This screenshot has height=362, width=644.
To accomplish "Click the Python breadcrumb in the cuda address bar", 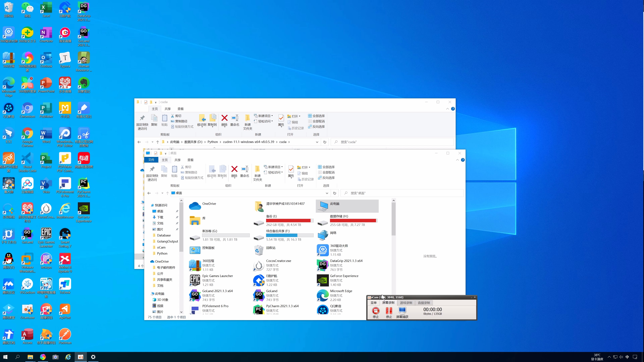I will coord(212,142).
